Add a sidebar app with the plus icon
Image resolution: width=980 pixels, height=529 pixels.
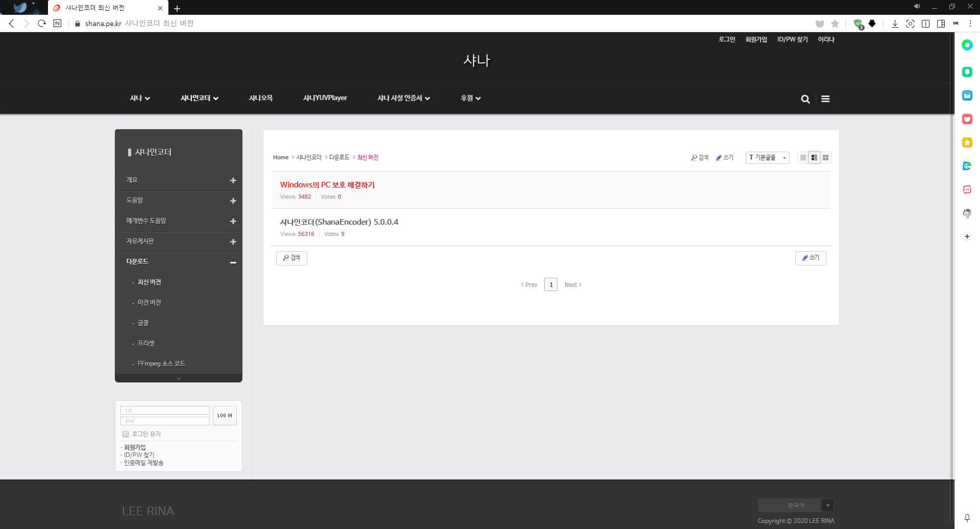click(967, 236)
